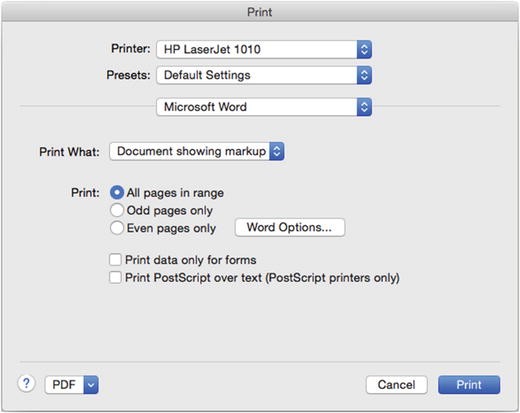The height and width of the screenshot is (413, 520).
Task: Click the PDF button label
Action: pos(64,385)
